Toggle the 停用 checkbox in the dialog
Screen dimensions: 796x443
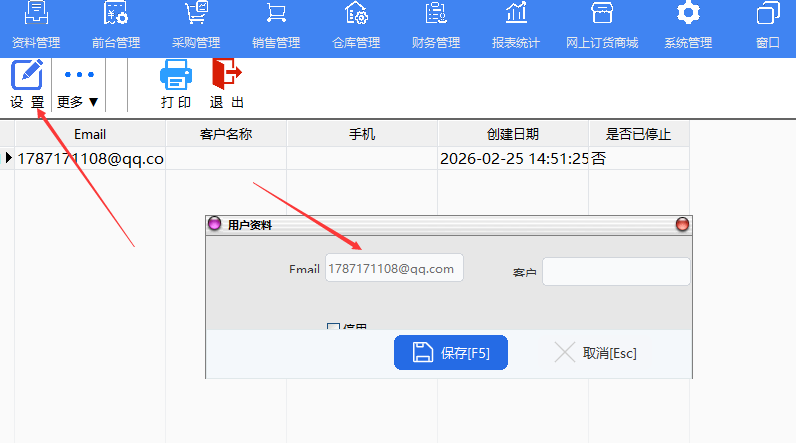(334, 327)
